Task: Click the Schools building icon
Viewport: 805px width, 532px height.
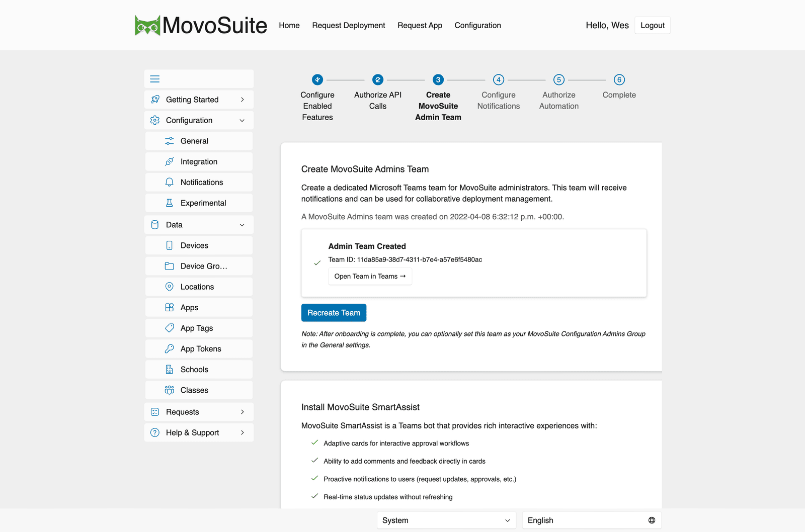Action: 170,369
